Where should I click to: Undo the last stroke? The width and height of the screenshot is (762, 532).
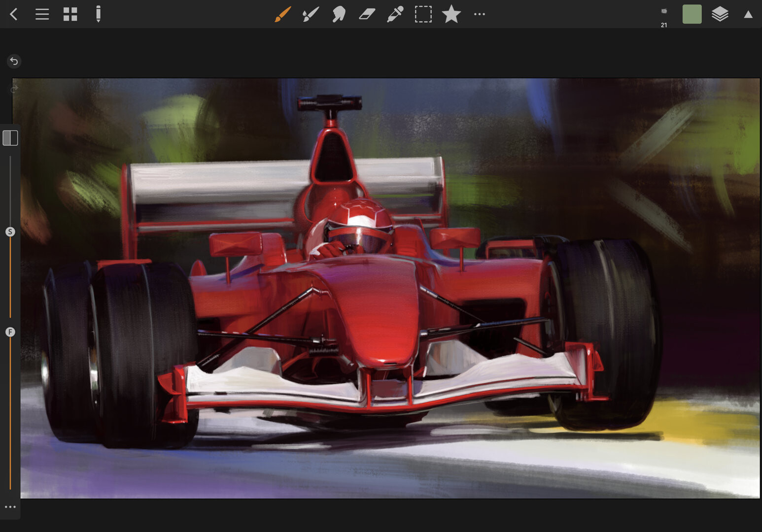(14, 61)
